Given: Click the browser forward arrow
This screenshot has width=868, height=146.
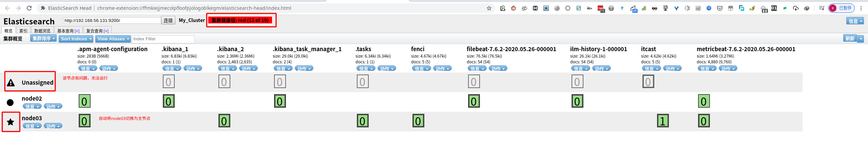Looking at the screenshot, I should (18, 8).
